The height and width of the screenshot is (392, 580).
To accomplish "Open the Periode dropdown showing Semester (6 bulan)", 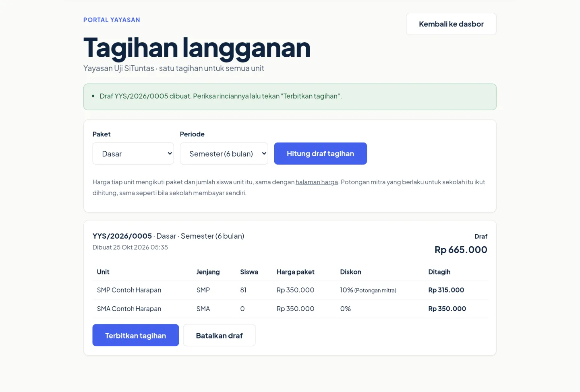I will click(x=224, y=153).
